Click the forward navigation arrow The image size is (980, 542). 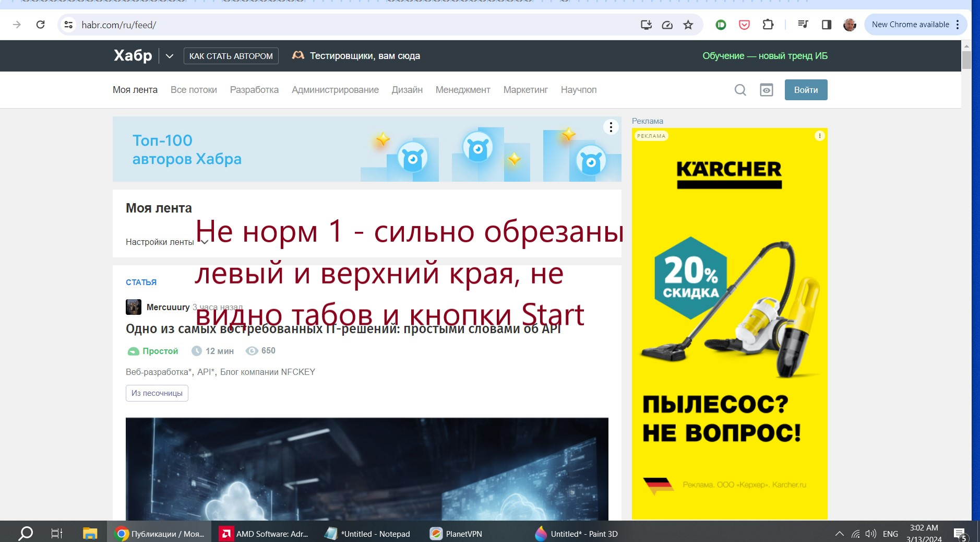[17, 25]
